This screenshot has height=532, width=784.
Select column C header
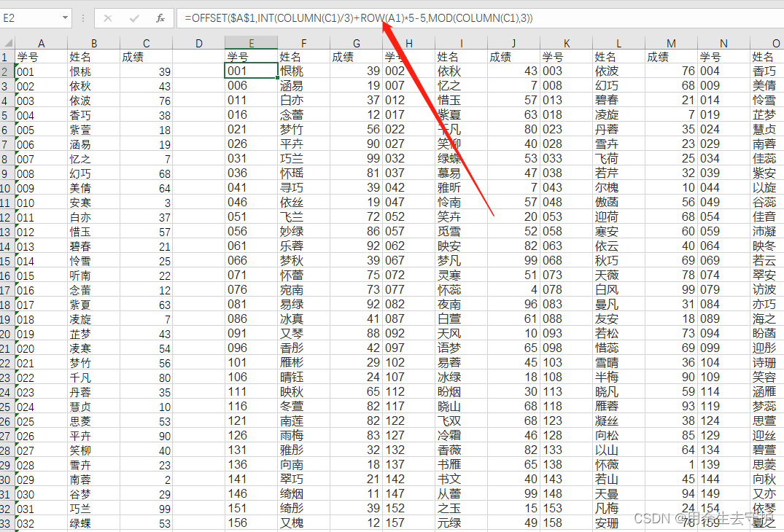[146, 44]
